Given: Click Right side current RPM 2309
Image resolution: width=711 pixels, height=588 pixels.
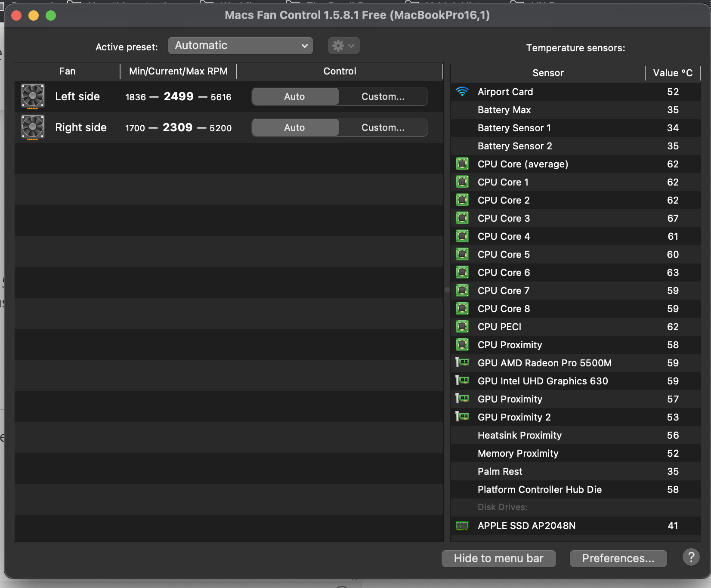Looking at the screenshot, I should (x=178, y=127).
